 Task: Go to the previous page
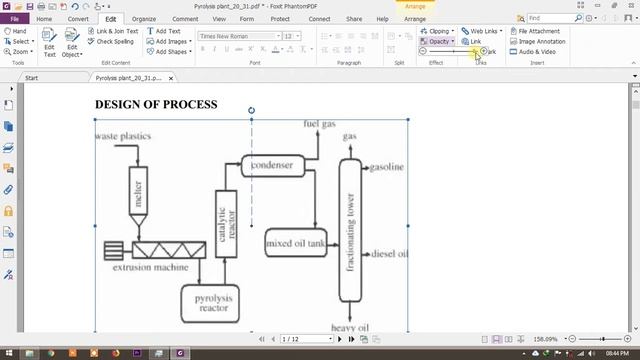273,339
